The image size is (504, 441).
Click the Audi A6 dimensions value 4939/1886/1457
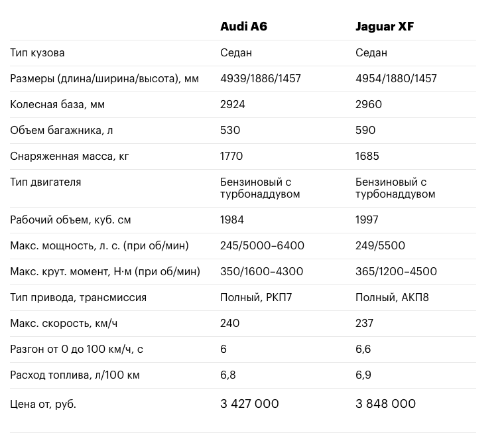[261, 79]
